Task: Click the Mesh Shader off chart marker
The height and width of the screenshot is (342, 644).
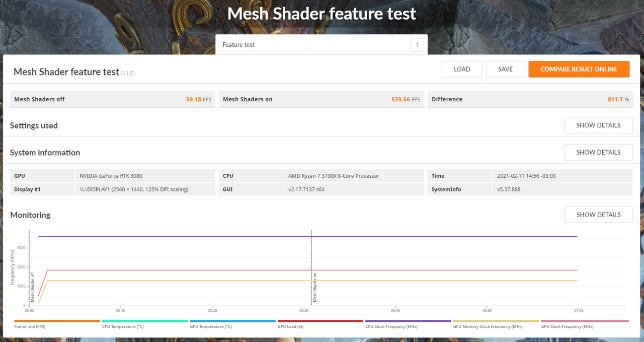Action: [33, 287]
